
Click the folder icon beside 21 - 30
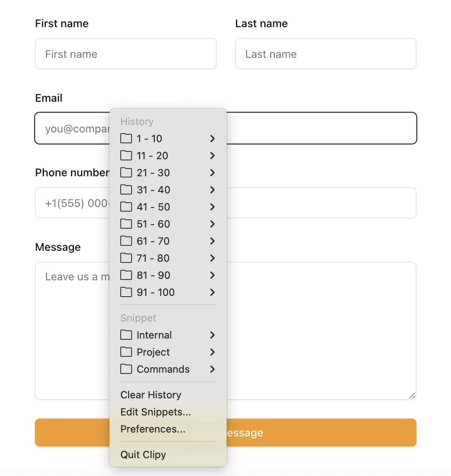tap(126, 172)
